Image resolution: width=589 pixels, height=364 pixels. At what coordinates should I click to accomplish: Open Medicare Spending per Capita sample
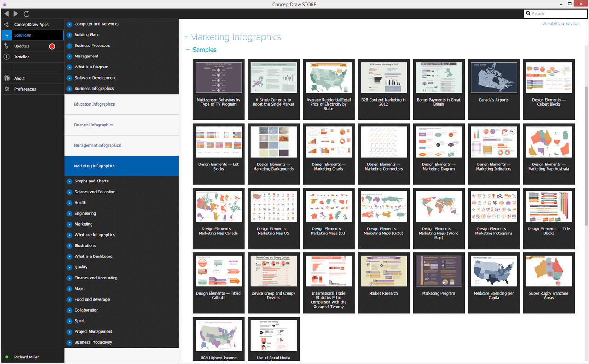pyautogui.click(x=494, y=283)
